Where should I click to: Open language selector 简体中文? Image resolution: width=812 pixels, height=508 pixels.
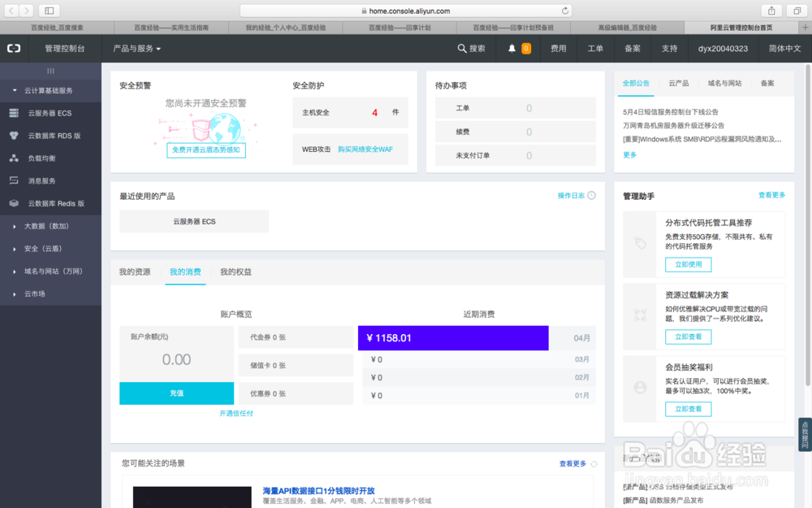(x=784, y=48)
